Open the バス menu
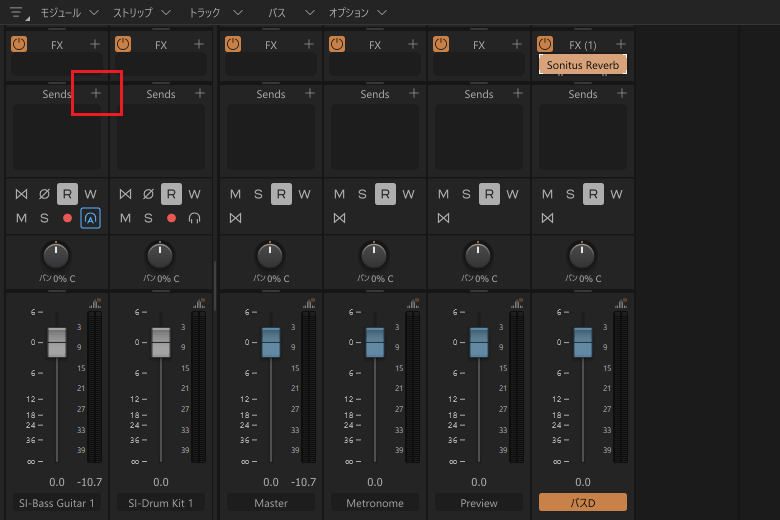Image resolution: width=780 pixels, height=520 pixels. point(292,13)
